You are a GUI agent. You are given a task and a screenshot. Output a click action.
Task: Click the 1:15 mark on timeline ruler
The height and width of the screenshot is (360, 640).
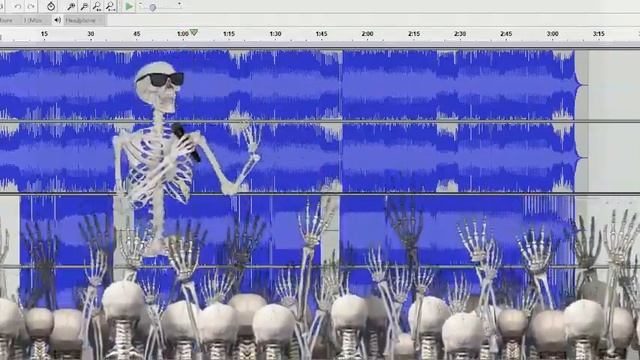tap(229, 34)
